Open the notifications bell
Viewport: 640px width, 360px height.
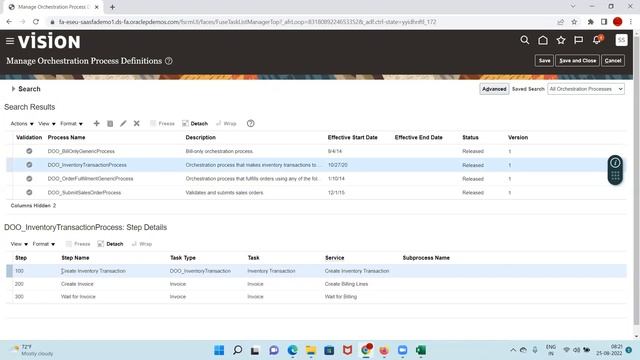[x=597, y=40]
